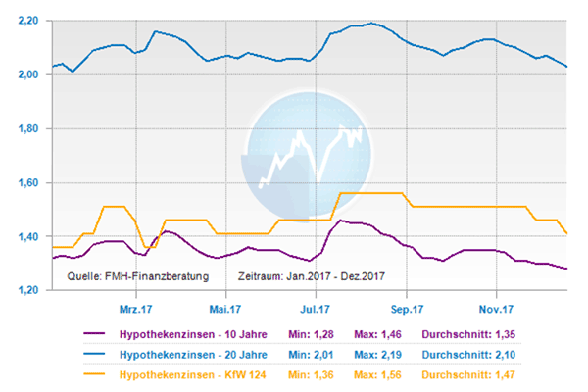Select legend label 'Hypothekenzinsen - KfW 124'
The image size is (588, 392).
[x=192, y=374]
